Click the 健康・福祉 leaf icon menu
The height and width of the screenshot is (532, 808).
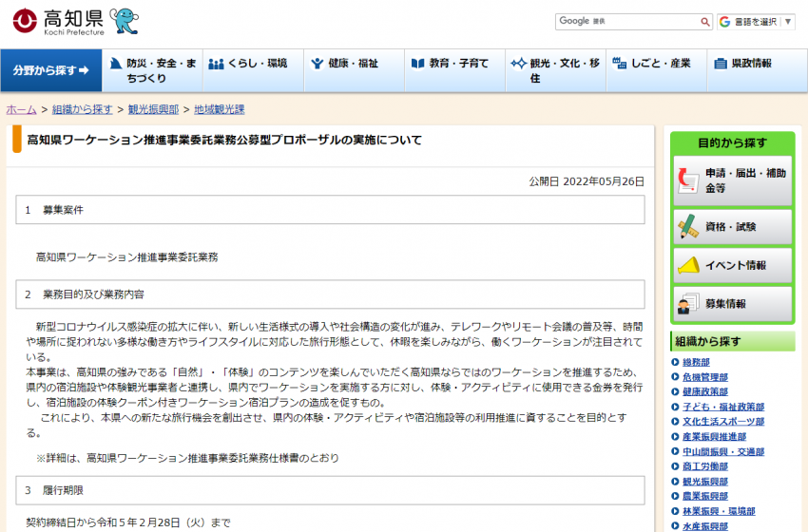[x=344, y=64]
